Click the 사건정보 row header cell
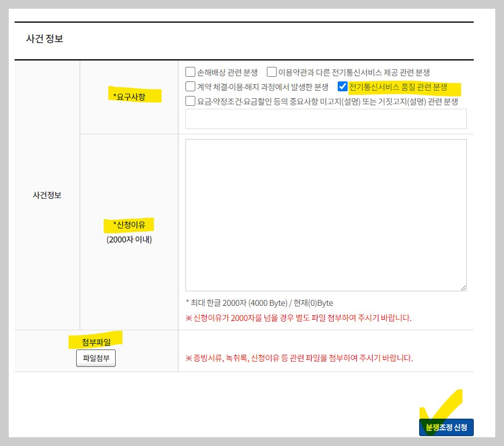 (x=47, y=195)
